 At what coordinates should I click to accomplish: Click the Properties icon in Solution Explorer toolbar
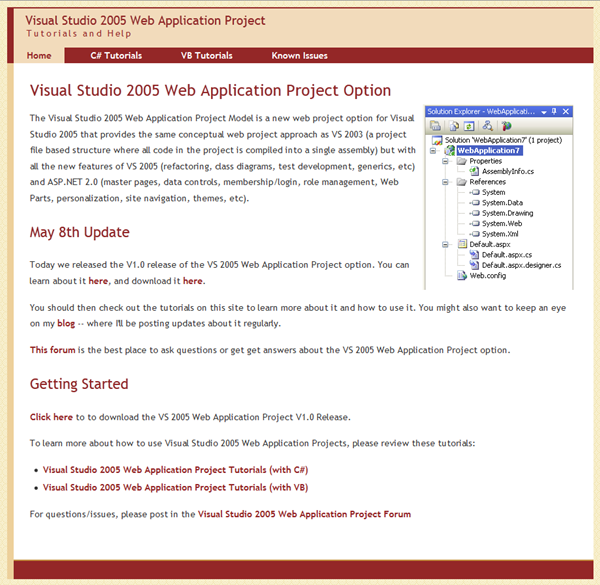click(435, 125)
